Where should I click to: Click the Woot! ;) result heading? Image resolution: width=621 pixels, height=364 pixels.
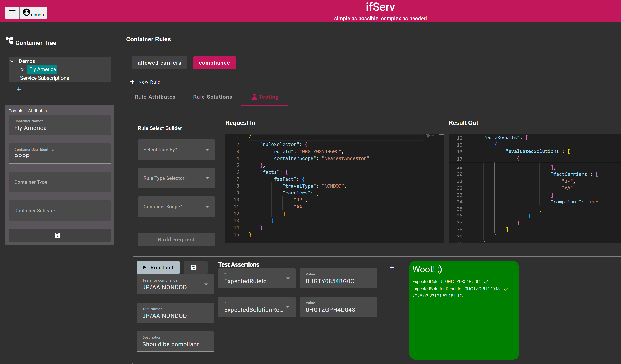point(427,269)
